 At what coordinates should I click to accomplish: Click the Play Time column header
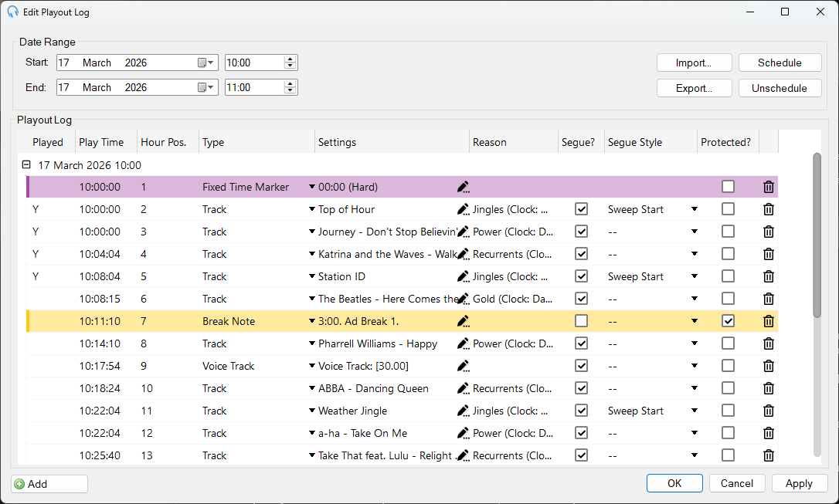[x=106, y=142]
